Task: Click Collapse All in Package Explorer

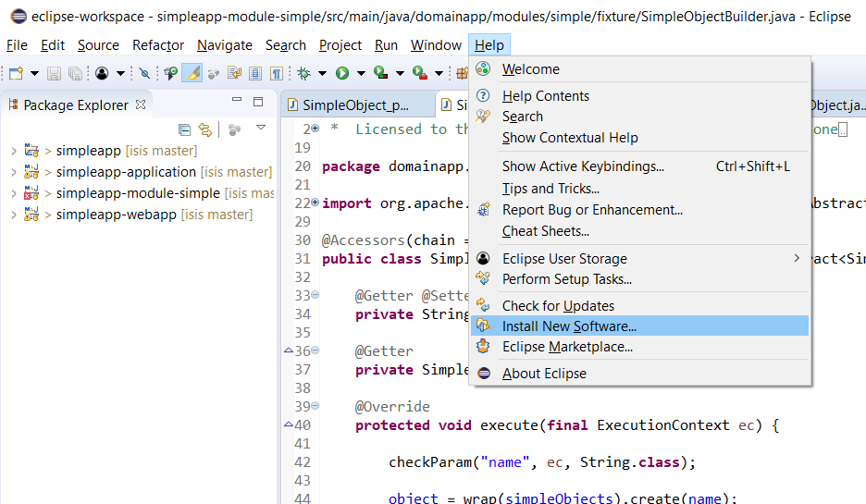Action: (185, 129)
